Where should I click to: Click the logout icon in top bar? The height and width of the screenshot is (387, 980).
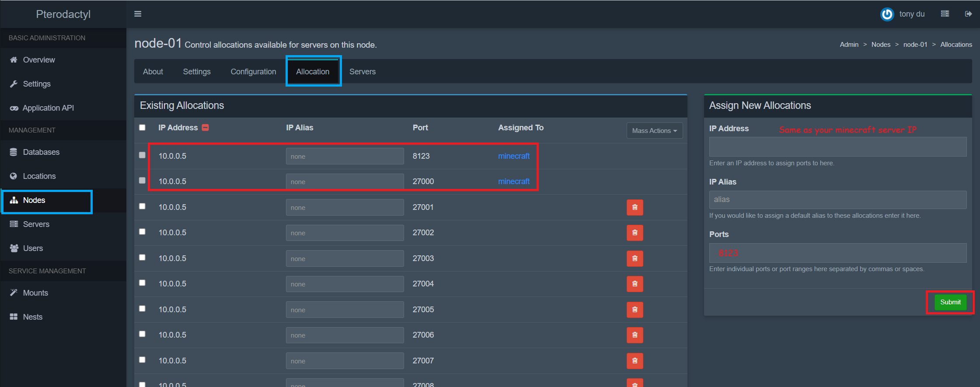[968, 14]
